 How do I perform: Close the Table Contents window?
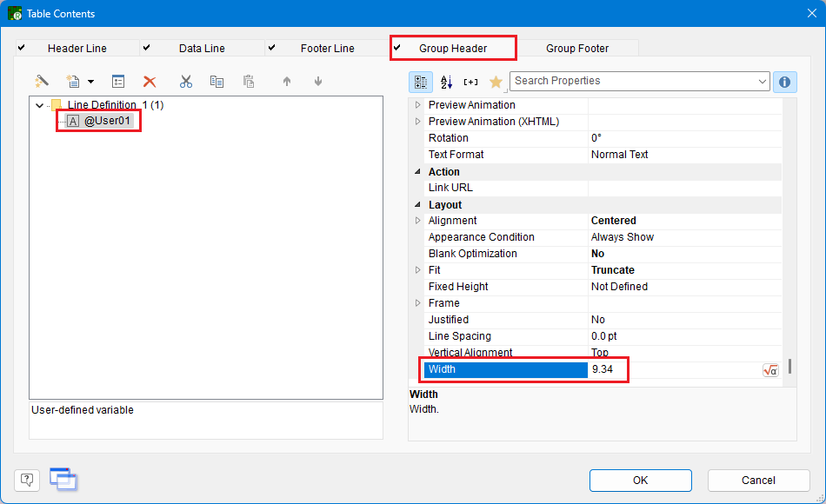[812, 13]
